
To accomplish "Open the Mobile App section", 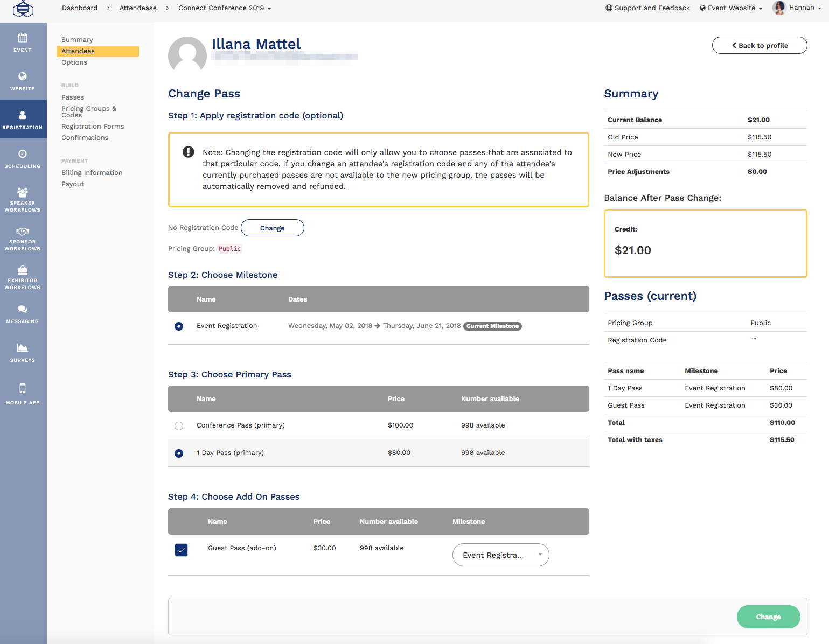I will (22, 391).
